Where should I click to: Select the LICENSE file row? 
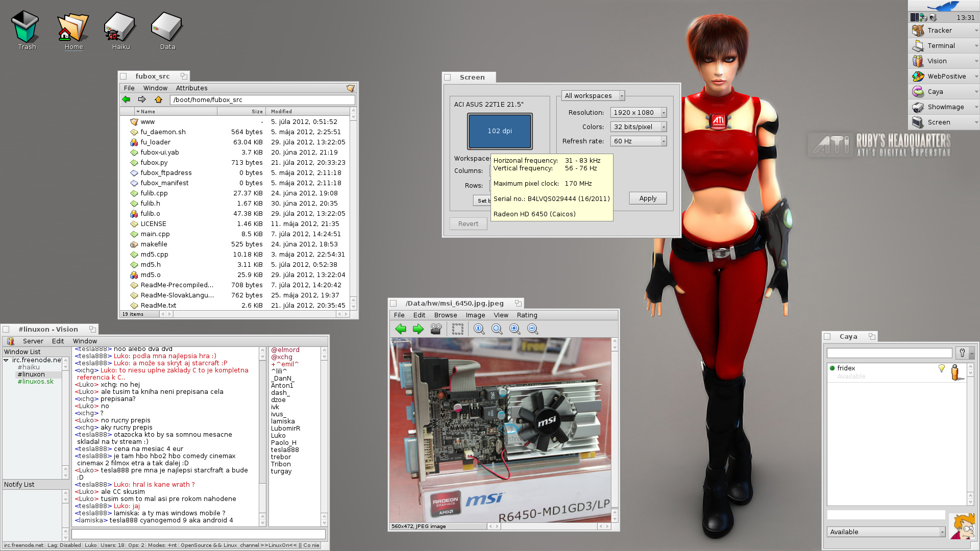pyautogui.click(x=235, y=224)
